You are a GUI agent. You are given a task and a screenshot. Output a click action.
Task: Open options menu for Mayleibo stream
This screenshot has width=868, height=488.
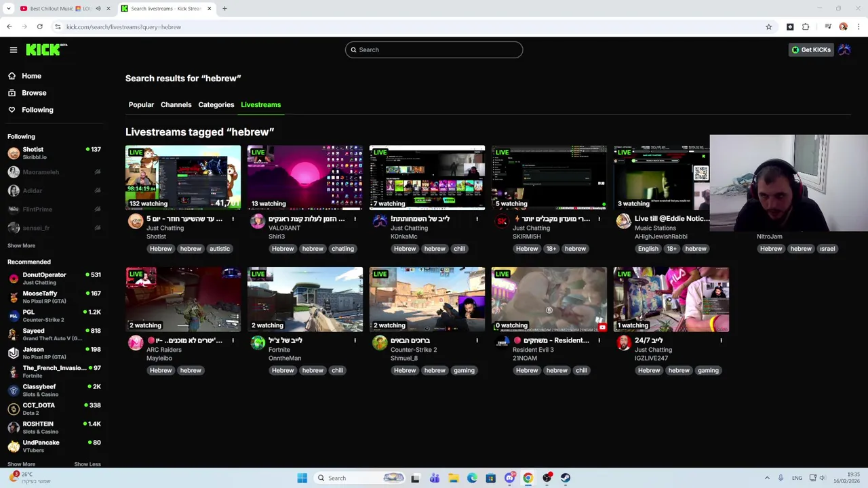(233, 340)
